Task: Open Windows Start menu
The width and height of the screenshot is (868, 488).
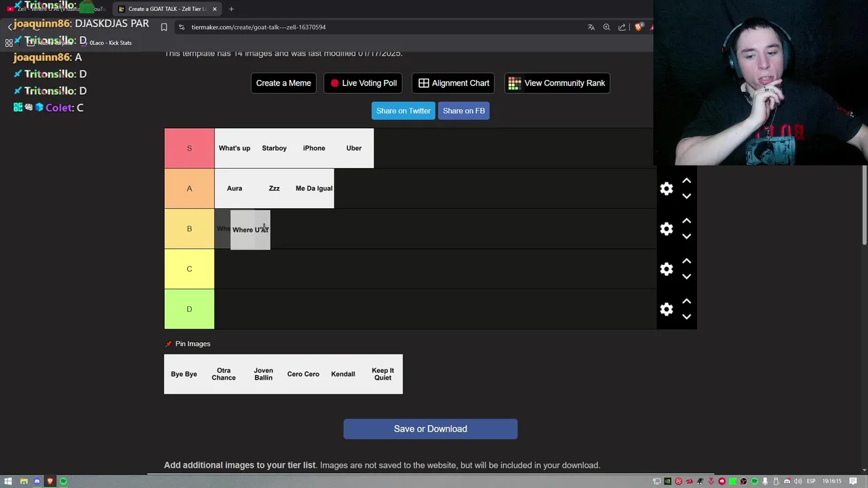Action: tap(8, 481)
